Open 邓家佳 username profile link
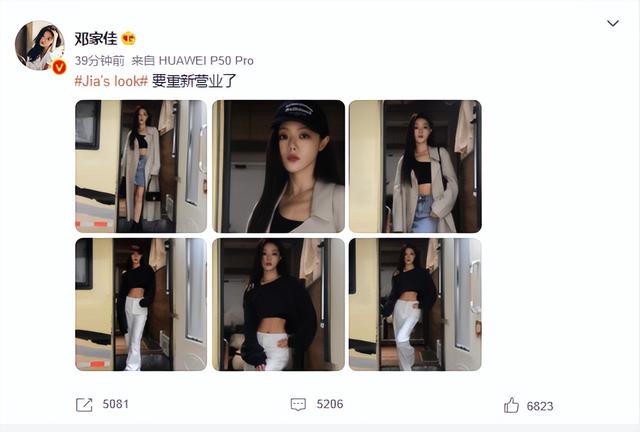 96,39
